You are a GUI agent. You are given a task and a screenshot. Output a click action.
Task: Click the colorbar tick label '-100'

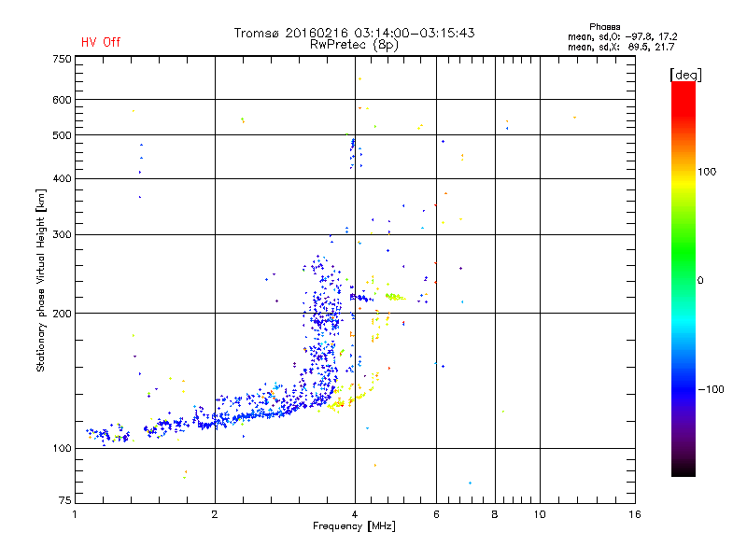(711, 389)
